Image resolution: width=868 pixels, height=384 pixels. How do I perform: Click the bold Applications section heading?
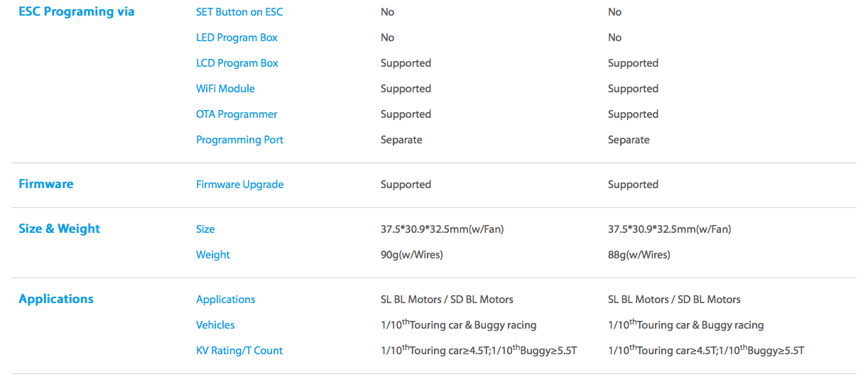[x=56, y=299]
